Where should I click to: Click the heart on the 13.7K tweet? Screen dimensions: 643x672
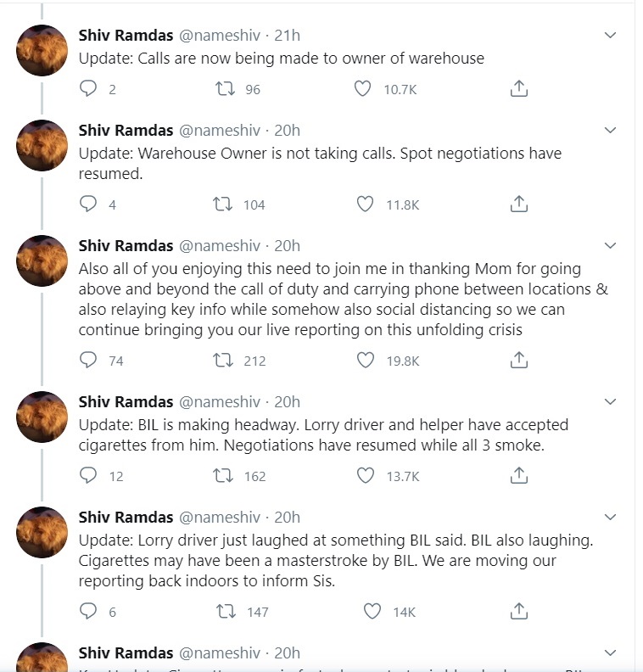[x=366, y=475]
